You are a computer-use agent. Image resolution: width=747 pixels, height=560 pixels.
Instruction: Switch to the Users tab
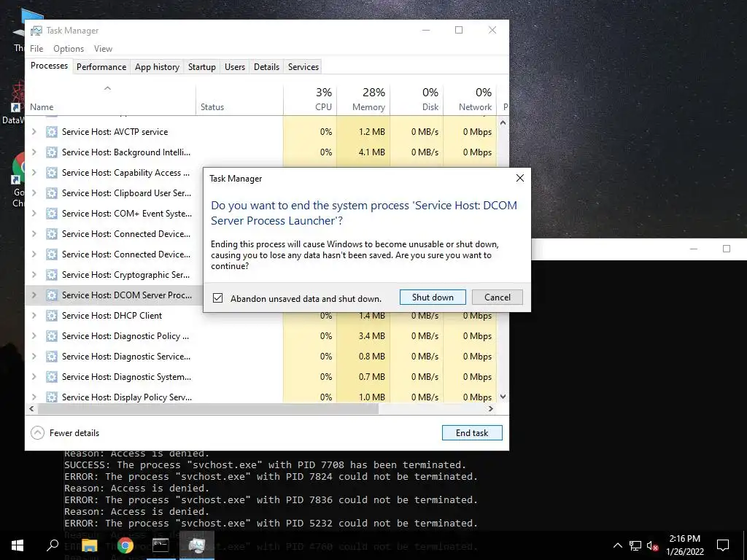(x=234, y=67)
